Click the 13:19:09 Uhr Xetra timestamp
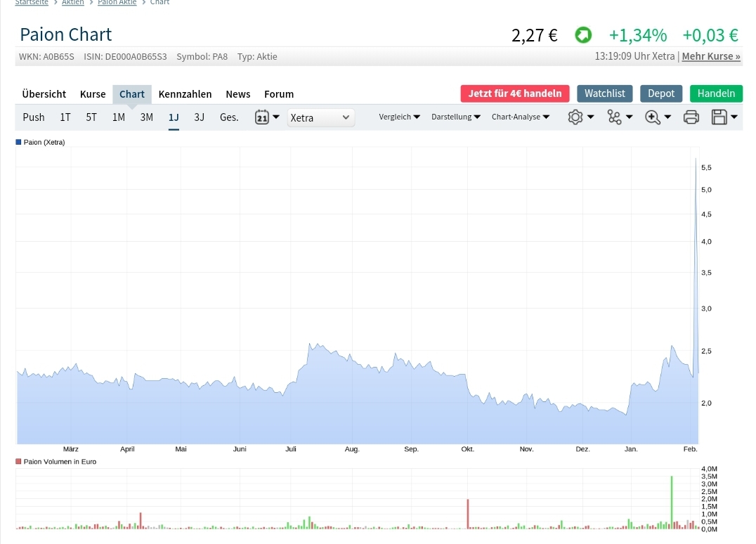The width and height of the screenshot is (756, 544). [634, 56]
